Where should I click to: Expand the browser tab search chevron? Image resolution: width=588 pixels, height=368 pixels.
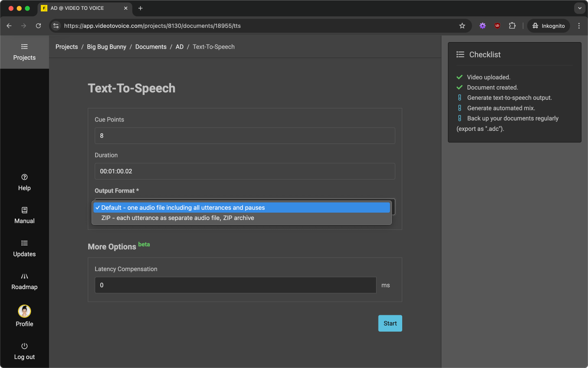click(x=579, y=8)
